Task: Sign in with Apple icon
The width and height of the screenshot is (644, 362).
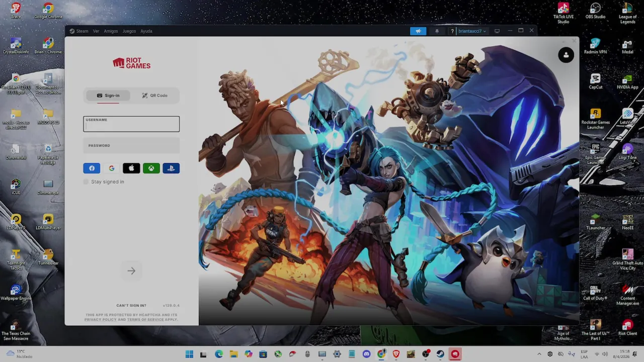Action: click(131, 168)
